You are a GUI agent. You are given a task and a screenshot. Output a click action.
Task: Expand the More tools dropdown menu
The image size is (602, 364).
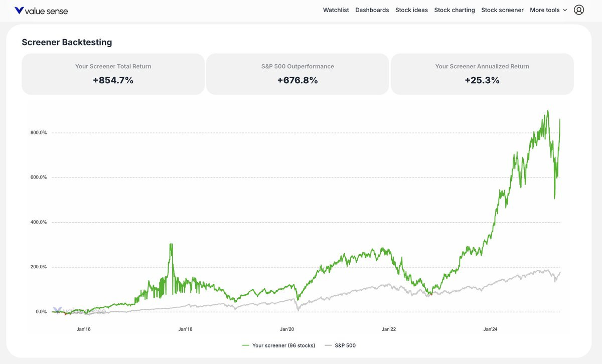click(545, 10)
